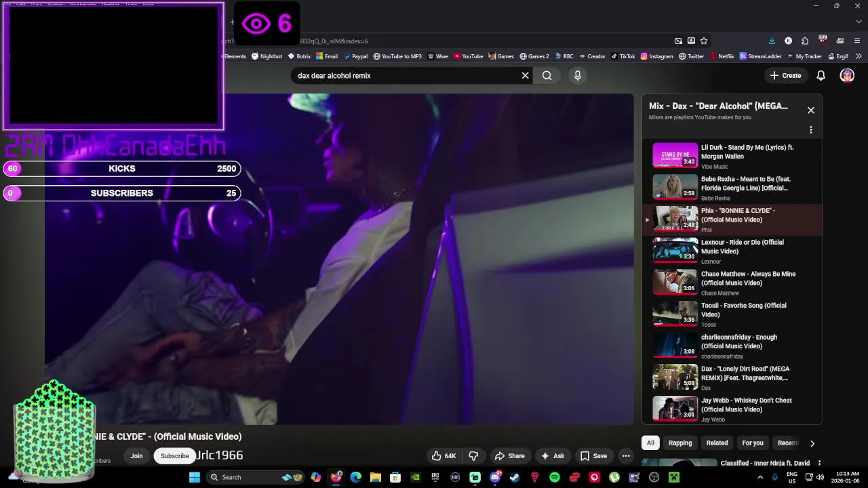Open the TikTok bookmark
Image resolution: width=868 pixels, height=488 pixels.
pyautogui.click(x=623, y=56)
